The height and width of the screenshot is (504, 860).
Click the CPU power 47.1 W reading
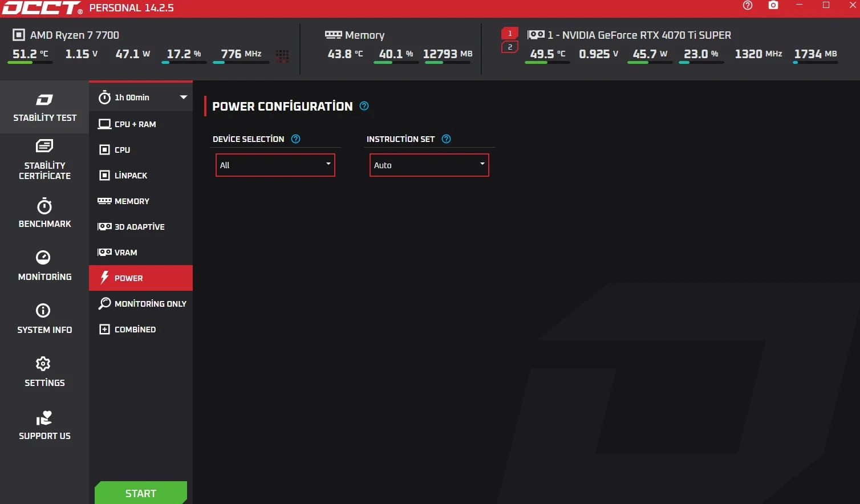point(133,54)
